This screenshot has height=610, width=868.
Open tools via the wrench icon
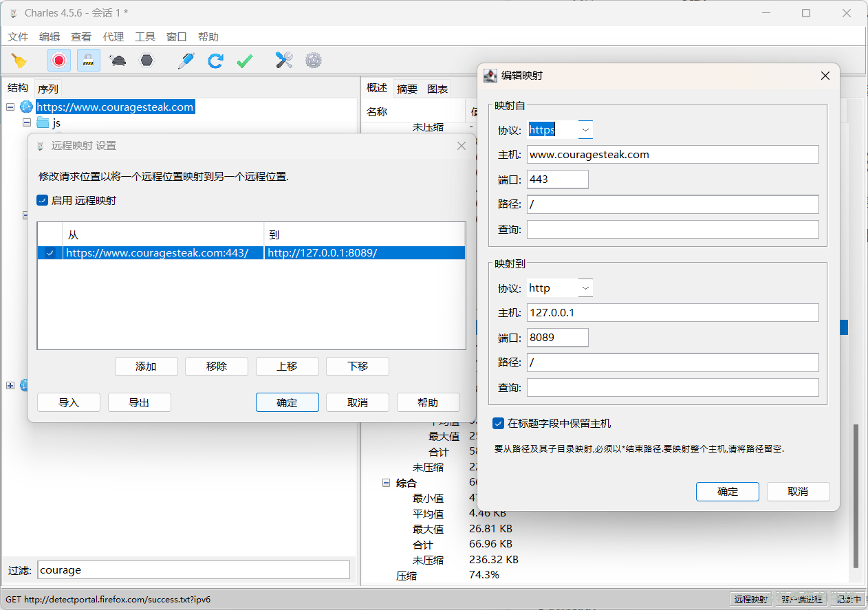284,61
